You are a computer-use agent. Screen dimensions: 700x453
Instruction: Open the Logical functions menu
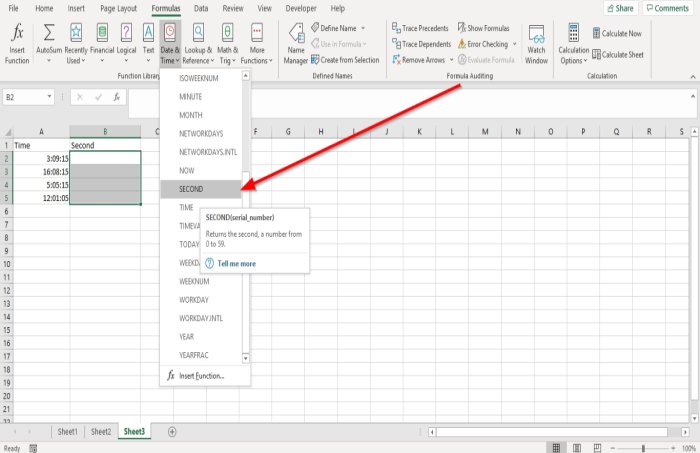126,44
